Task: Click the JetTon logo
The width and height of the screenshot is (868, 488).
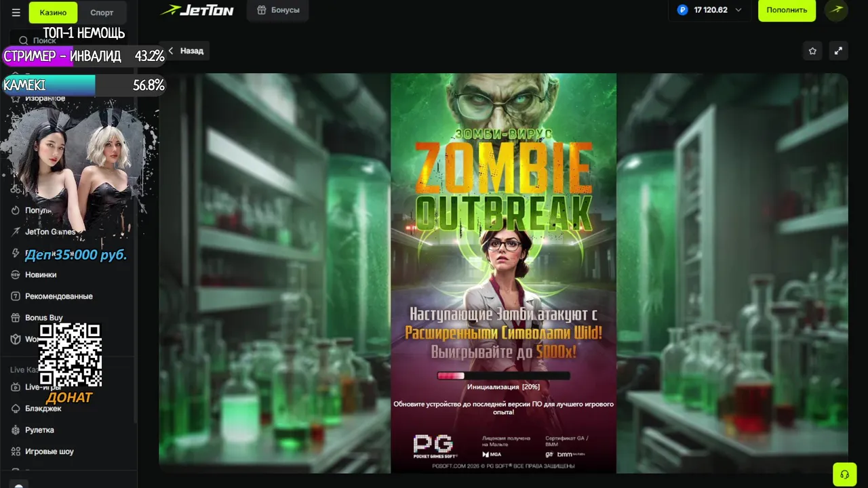Action: tap(197, 10)
